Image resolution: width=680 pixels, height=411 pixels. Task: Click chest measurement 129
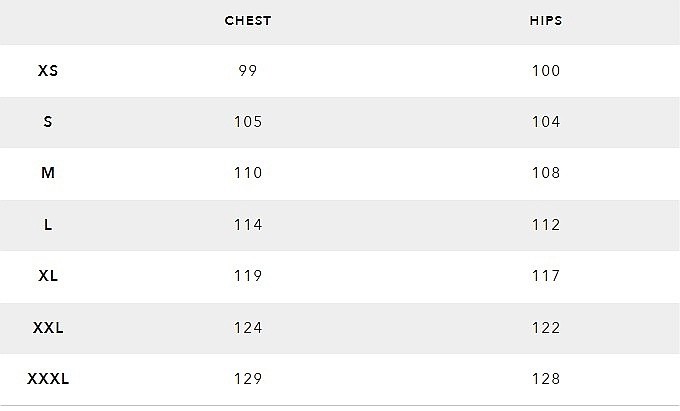pos(248,379)
